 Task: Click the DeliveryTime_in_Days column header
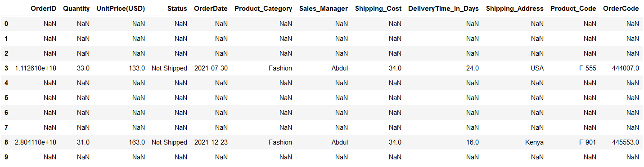click(443, 9)
